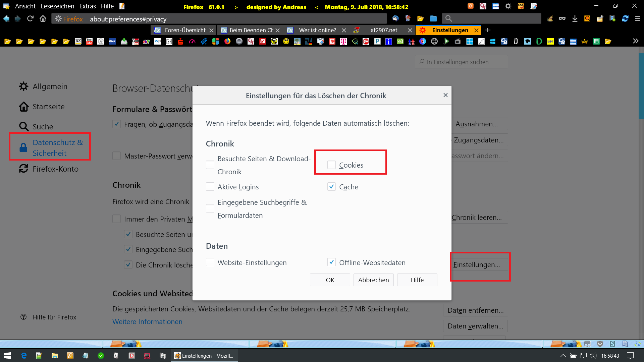Open the YouTube bookmark icon
Viewport: 644px width, 362px height.
point(89,41)
